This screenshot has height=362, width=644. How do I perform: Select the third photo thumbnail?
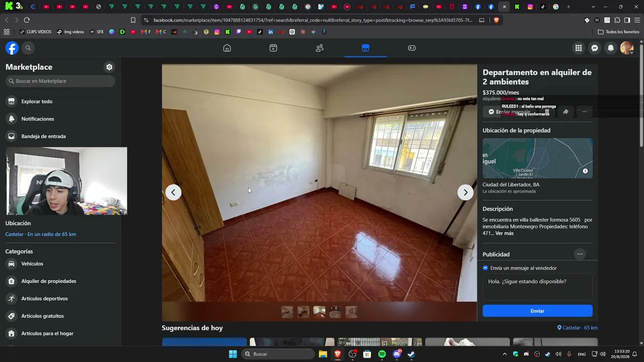[x=319, y=312]
